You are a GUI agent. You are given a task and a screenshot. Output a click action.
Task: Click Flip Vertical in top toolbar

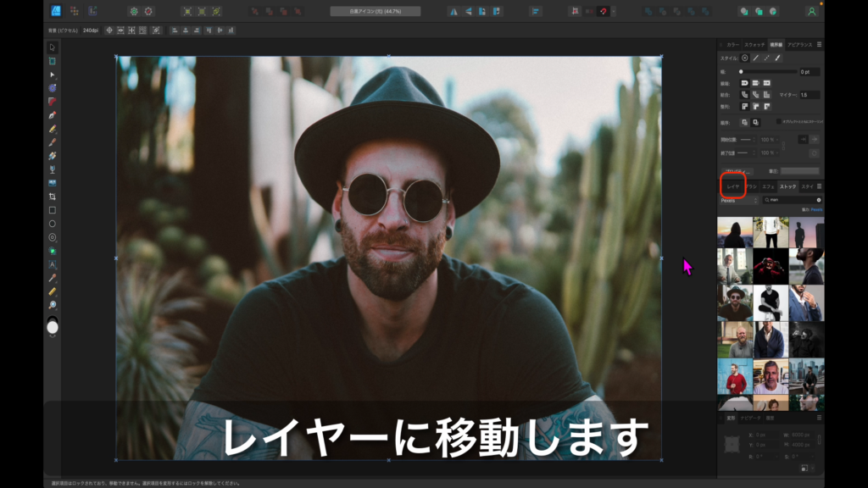[x=468, y=11]
